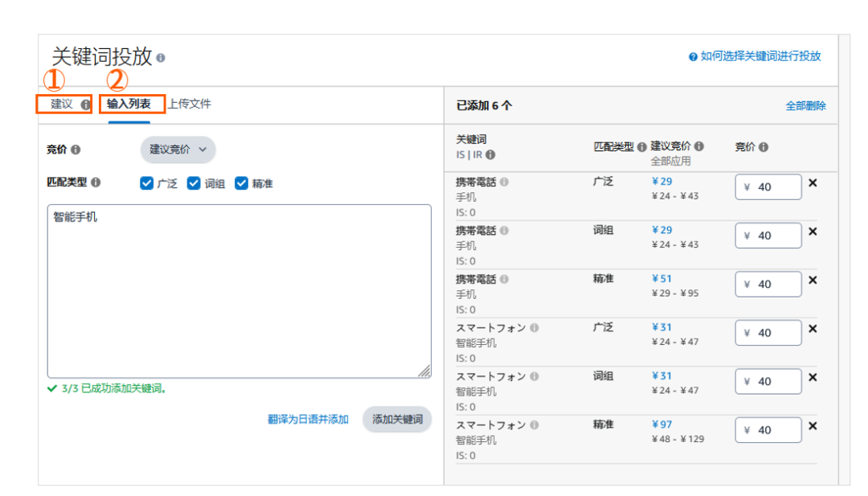Click bid field for スマートフォン 词组 row
The height and width of the screenshot is (496, 868).
coord(768,382)
